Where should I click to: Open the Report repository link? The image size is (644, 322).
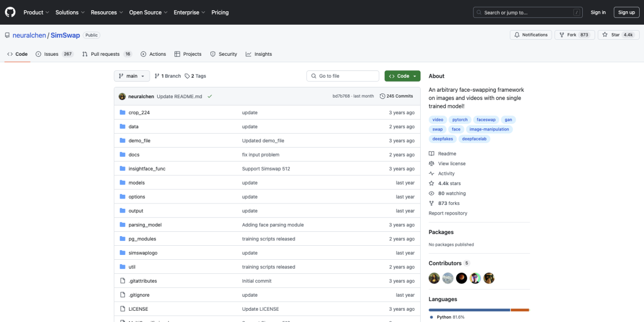448,213
